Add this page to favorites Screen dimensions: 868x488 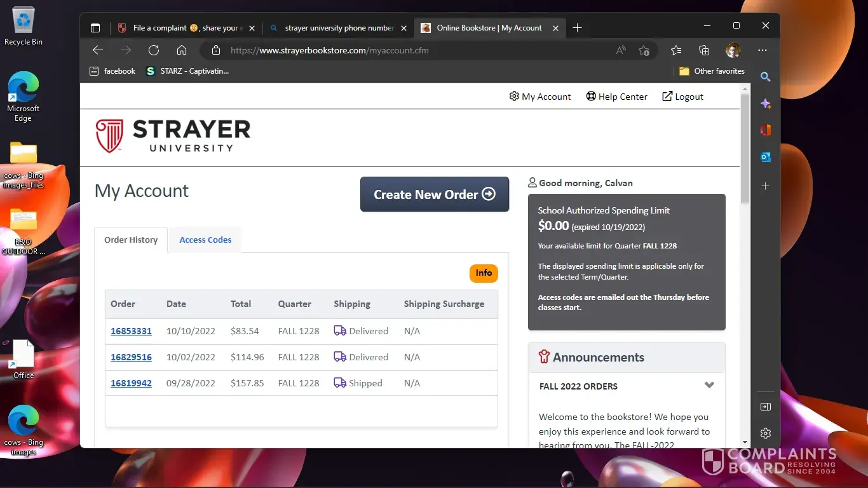tap(644, 50)
